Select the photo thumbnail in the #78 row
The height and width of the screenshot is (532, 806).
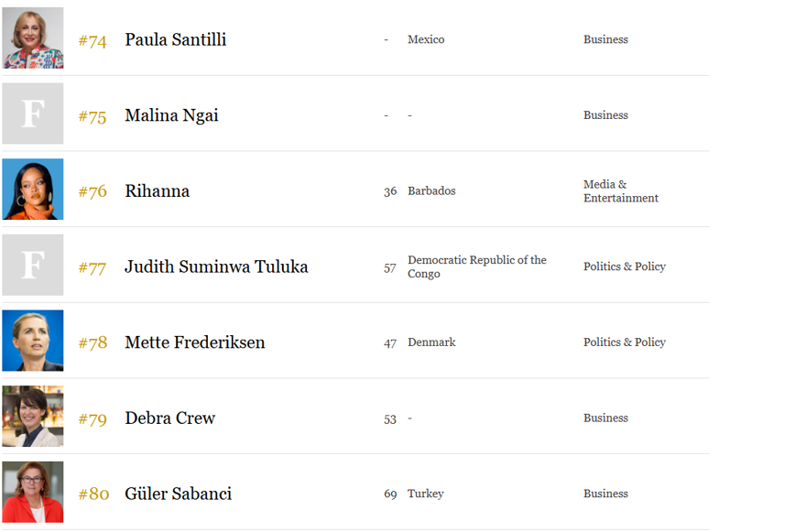click(x=33, y=341)
